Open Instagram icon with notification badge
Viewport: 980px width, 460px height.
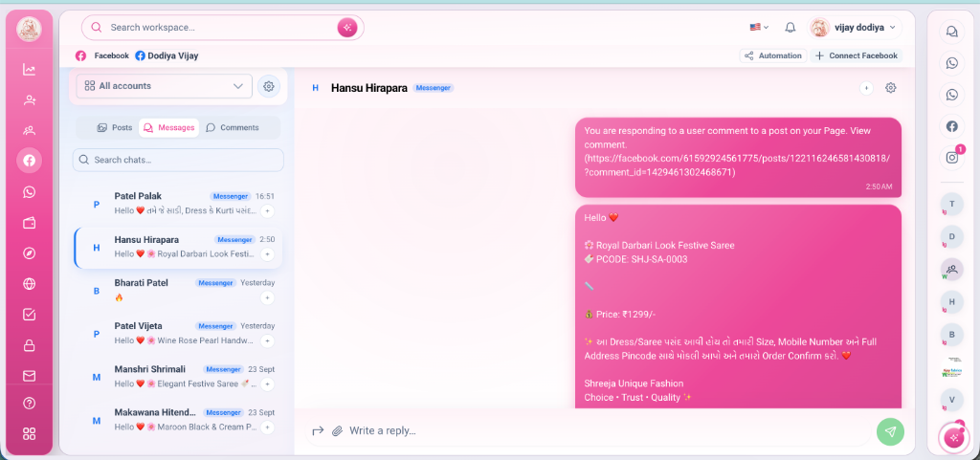point(952,157)
